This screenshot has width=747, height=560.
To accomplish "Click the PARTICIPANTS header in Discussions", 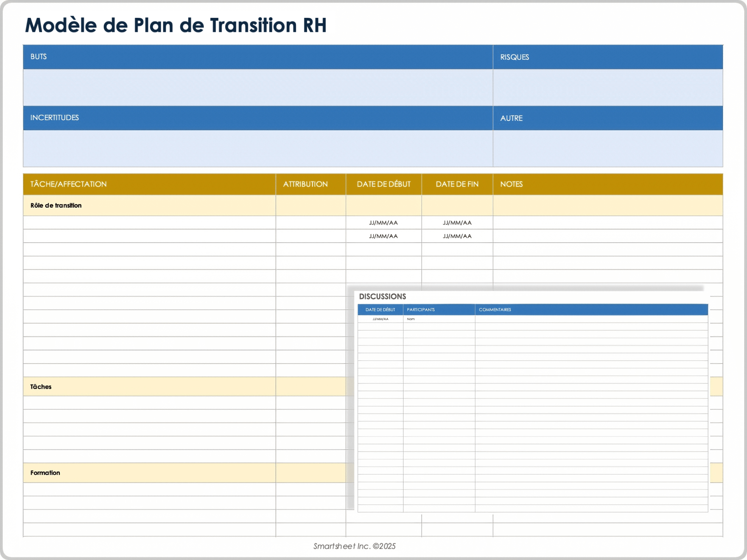I will point(421,310).
